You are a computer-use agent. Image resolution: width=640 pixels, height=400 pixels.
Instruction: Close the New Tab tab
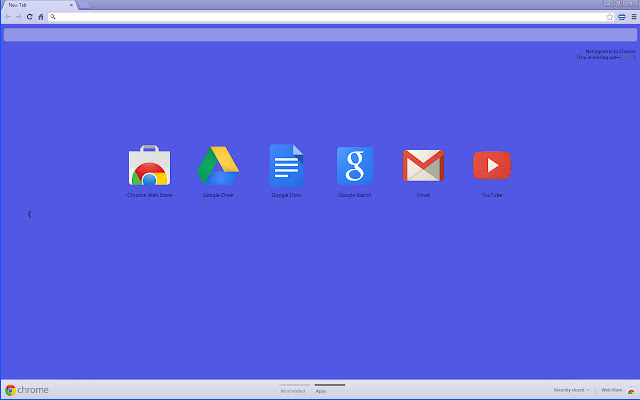71,5
